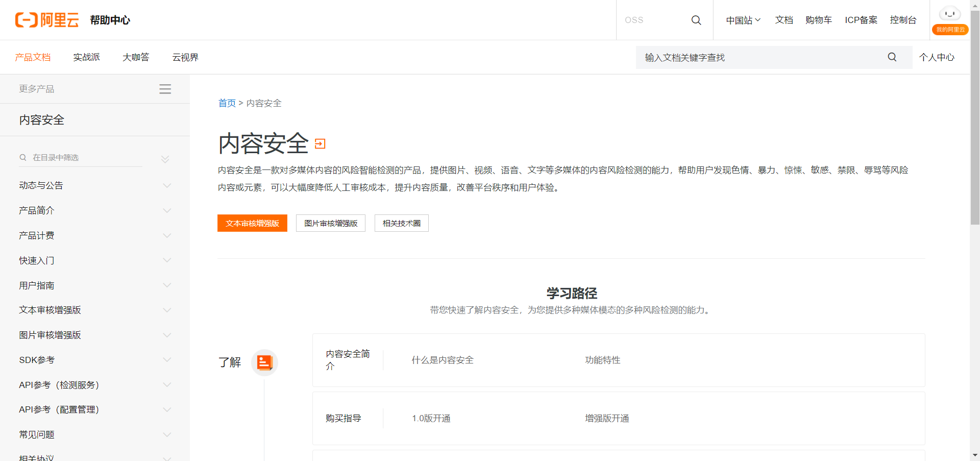Screen dimensions: 980x461
Task: Expand the 动态与公告 section
Action: [x=166, y=185]
